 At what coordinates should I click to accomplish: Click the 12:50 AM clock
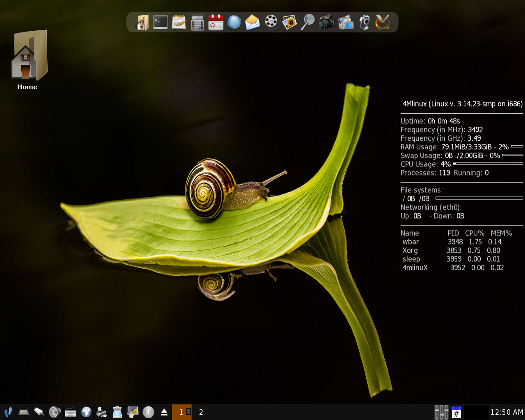coord(507,412)
